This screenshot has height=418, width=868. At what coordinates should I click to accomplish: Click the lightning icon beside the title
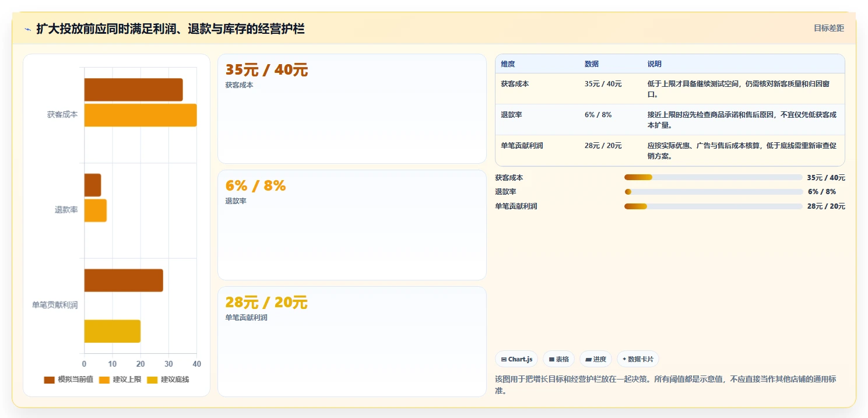[x=28, y=29]
